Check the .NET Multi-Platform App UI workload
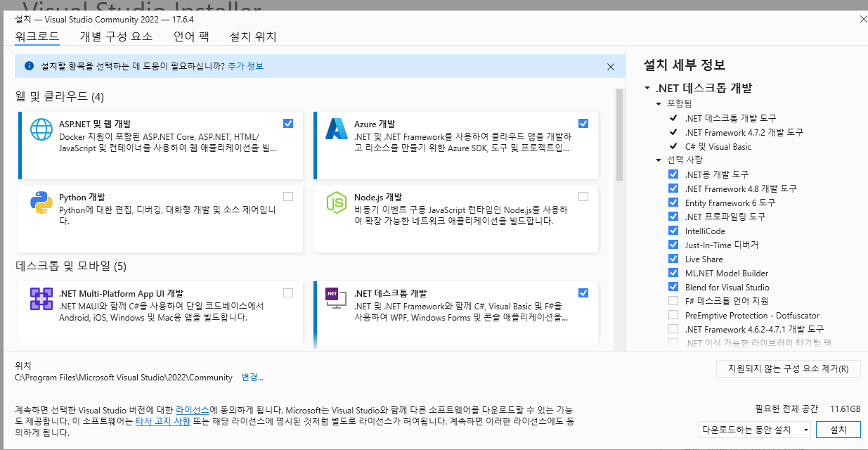 tap(288, 292)
